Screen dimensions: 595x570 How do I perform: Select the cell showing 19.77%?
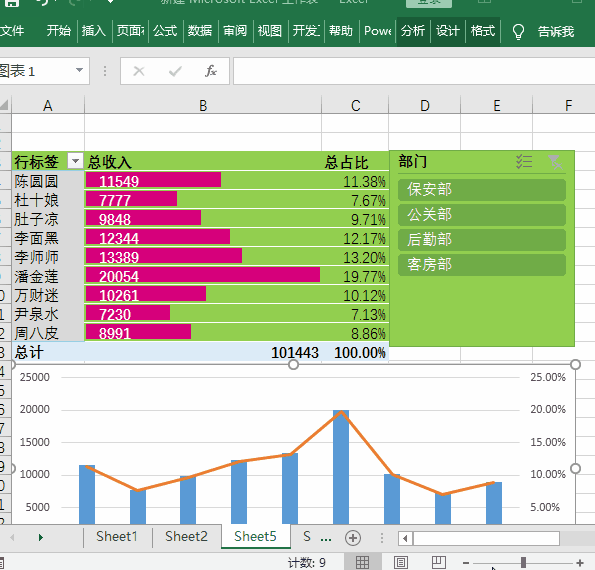(x=356, y=276)
